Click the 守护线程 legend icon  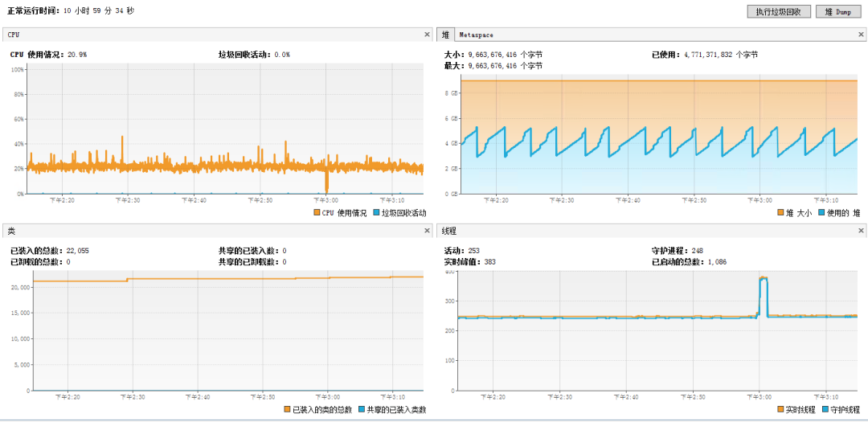(825, 409)
